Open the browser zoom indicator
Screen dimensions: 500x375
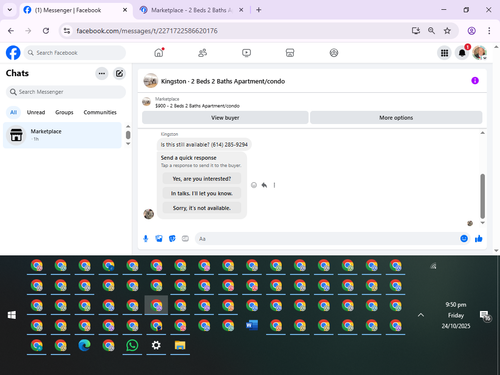[x=431, y=31]
